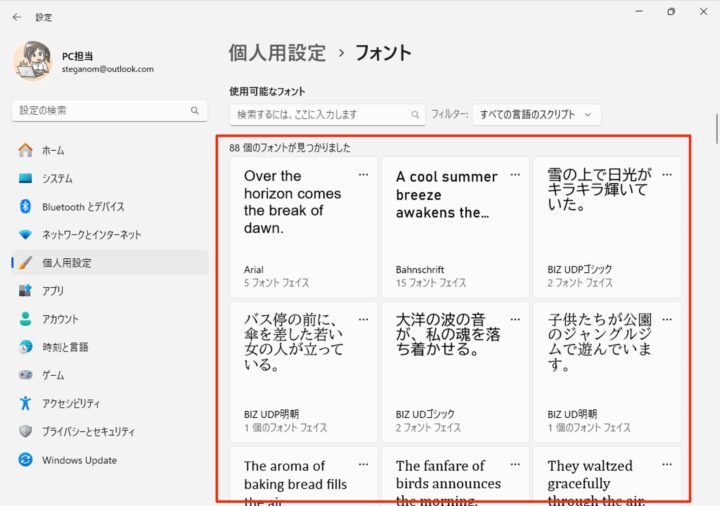Open the Bahnschrift font card
The image size is (720, 506).
point(455,228)
